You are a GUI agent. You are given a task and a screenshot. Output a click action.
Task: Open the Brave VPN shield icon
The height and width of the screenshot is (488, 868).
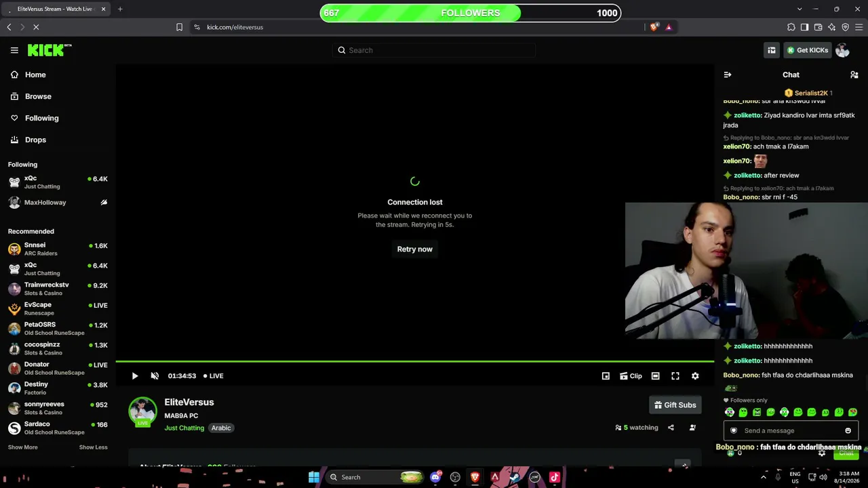click(x=845, y=27)
